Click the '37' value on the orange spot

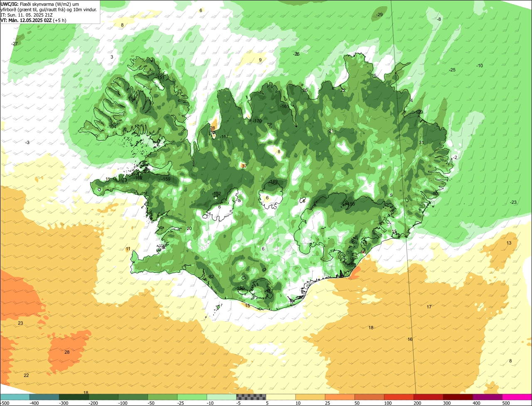coord(244,166)
